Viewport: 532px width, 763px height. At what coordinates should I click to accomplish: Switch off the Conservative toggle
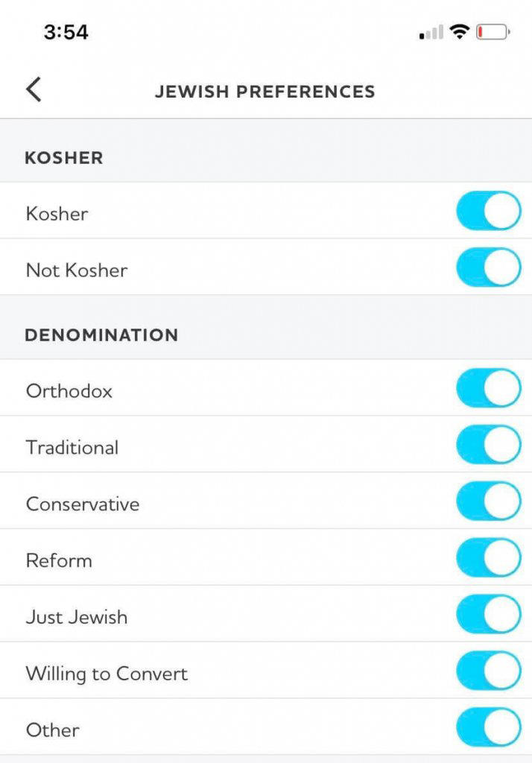click(488, 501)
